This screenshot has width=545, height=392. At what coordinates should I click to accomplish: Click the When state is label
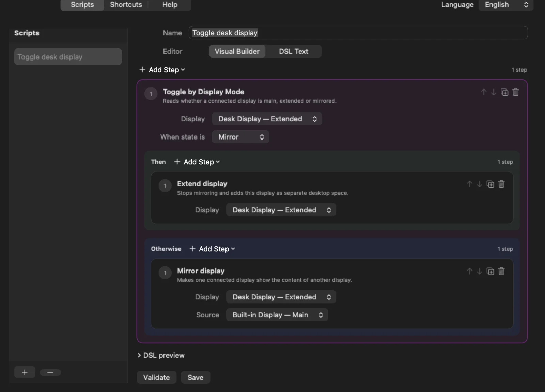pos(183,137)
